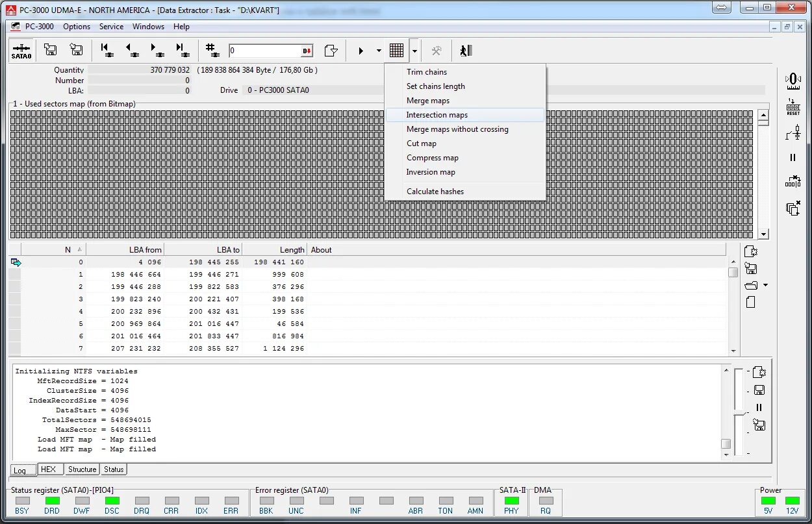The width and height of the screenshot is (812, 524).
Task: Open the map grid dropdown arrow
Action: tap(414, 51)
